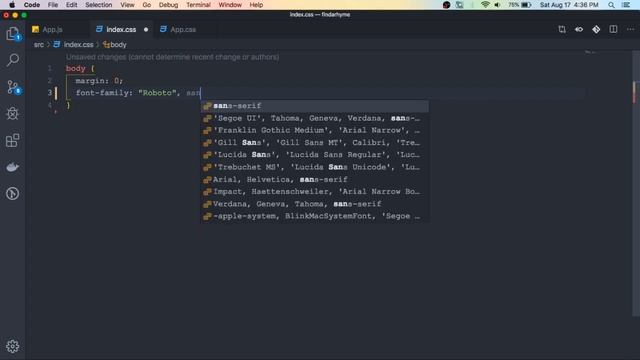Image resolution: width=640 pixels, height=360 pixels.
Task: Open the Manage gear settings icon
Action: tap(13, 346)
